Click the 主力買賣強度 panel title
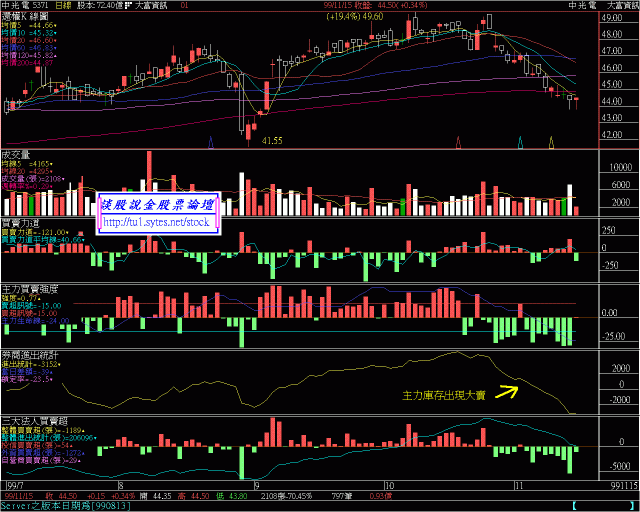The height and width of the screenshot is (512, 640). point(30,289)
